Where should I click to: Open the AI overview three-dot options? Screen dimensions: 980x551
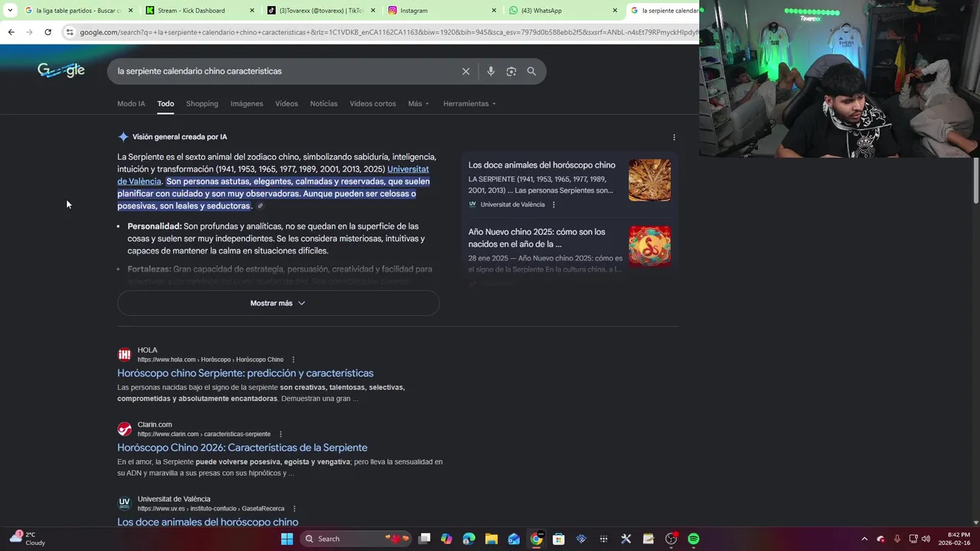coord(674,137)
